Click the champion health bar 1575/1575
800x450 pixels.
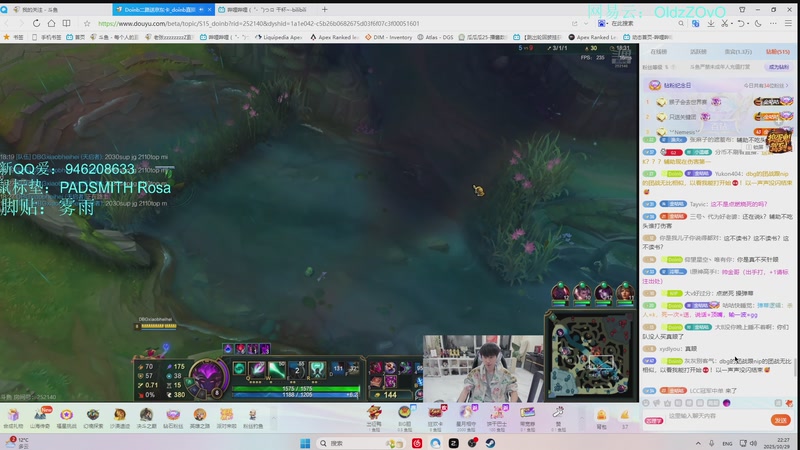[x=295, y=389]
